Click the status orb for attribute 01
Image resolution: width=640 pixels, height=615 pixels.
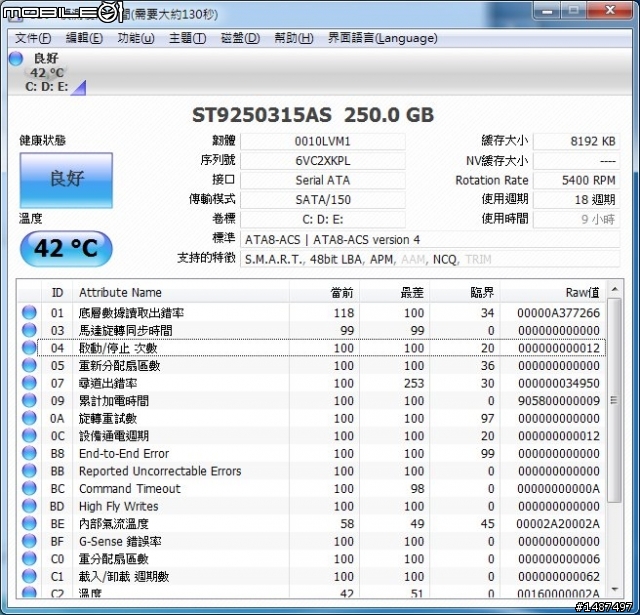[x=29, y=313]
